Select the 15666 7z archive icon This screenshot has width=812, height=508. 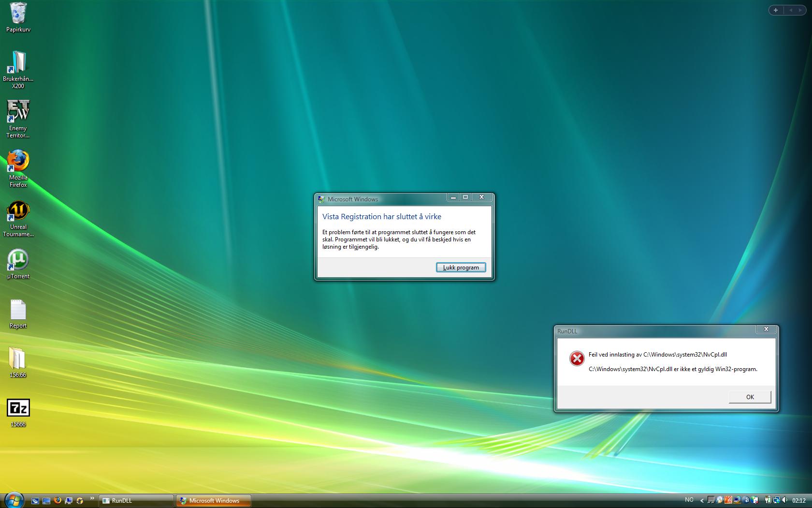click(18, 413)
